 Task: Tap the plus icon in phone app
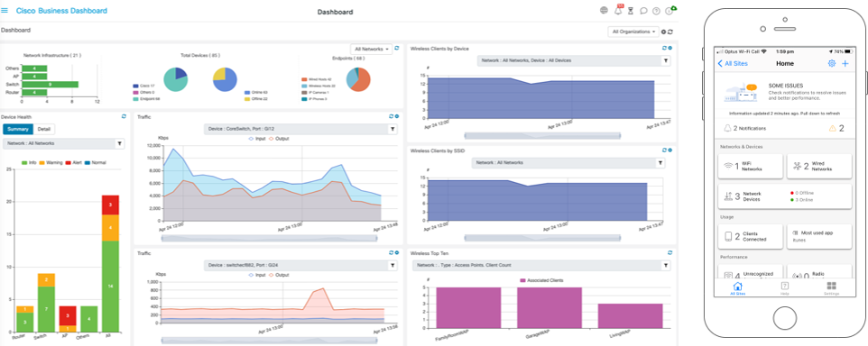click(x=845, y=64)
